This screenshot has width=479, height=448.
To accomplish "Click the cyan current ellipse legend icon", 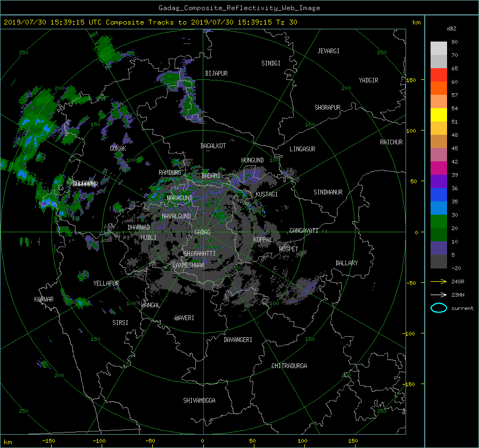I will pyautogui.click(x=439, y=308).
